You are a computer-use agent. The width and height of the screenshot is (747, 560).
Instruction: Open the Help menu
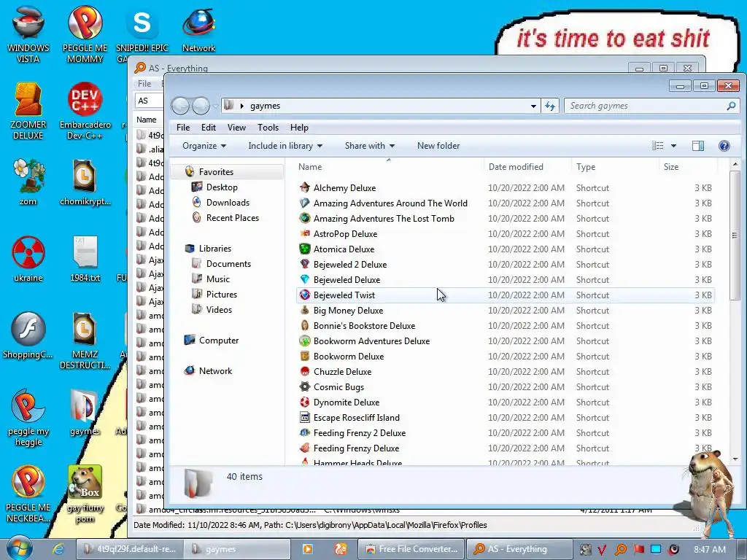[x=299, y=128]
